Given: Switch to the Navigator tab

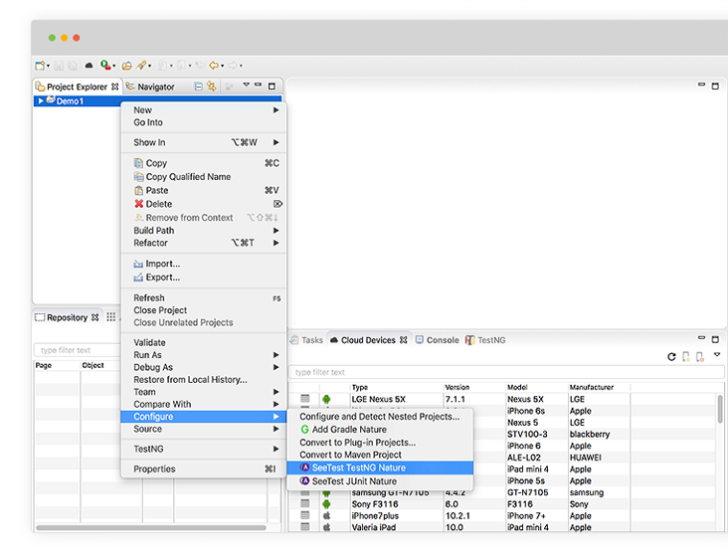Looking at the screenshot, I should click(x=150, y=87).
